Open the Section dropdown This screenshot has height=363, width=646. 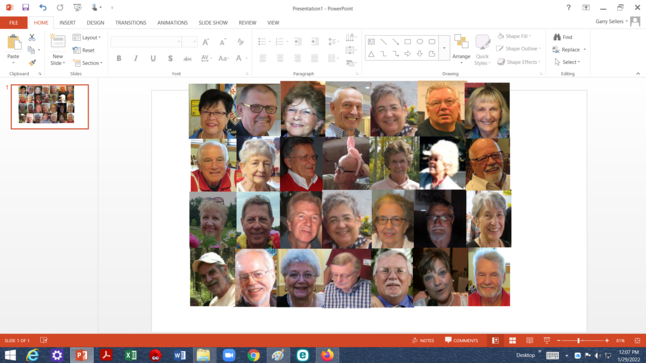pos(87,63)
